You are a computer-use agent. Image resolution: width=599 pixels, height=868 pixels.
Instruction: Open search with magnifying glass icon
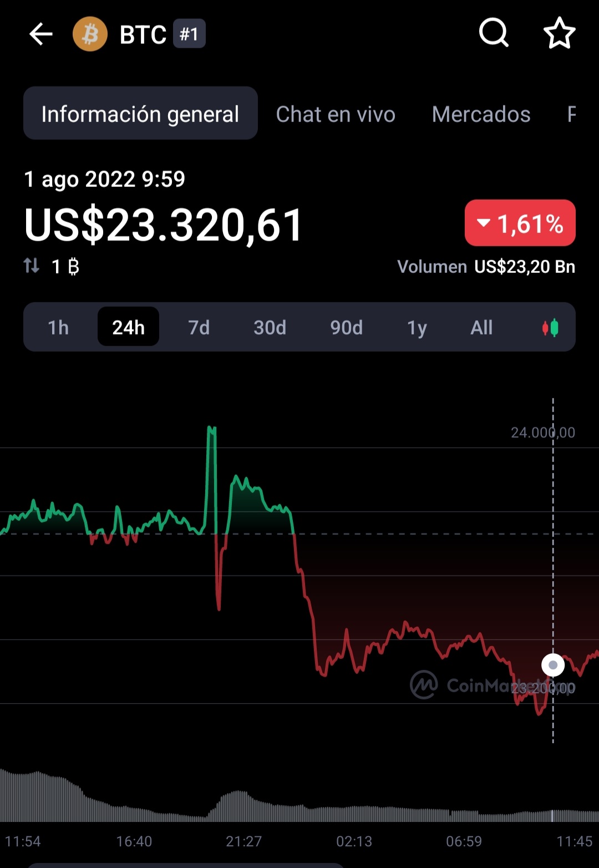point(494,33)
